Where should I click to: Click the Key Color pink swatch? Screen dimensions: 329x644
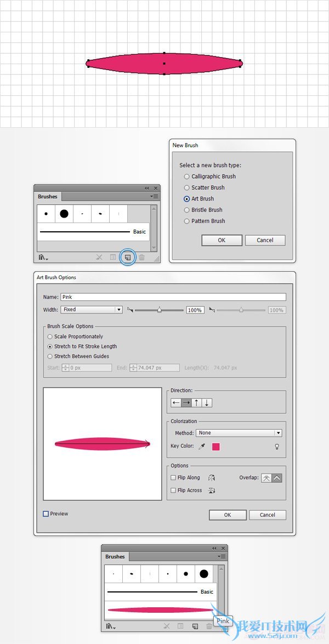[216, 447]
